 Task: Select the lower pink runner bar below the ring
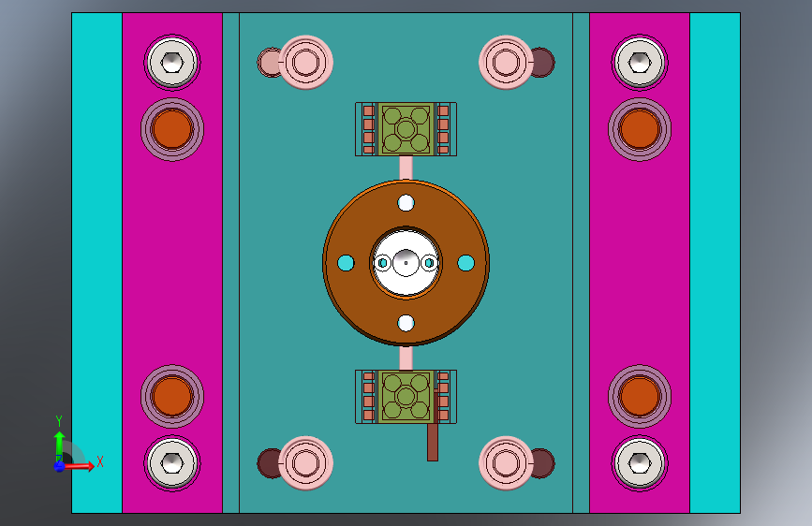coord(406,358)
